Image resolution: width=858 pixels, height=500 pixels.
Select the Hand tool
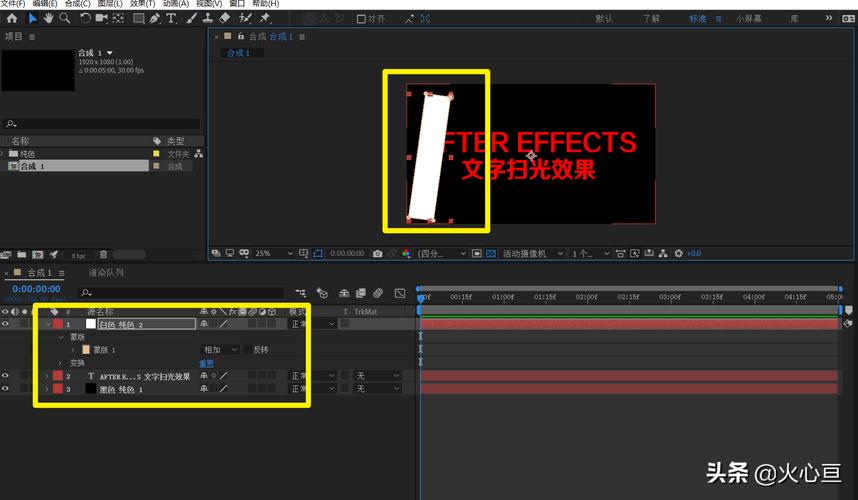point(49,18)
